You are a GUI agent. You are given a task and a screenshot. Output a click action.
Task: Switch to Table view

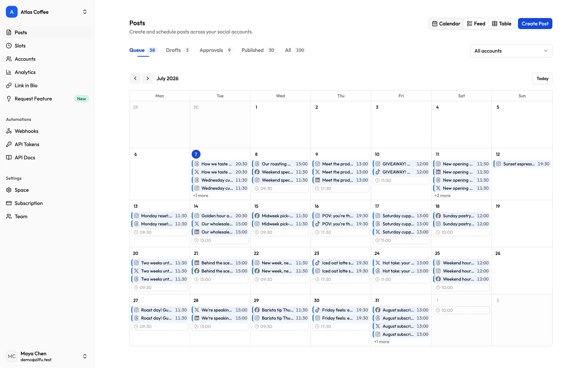pos(501,24)
